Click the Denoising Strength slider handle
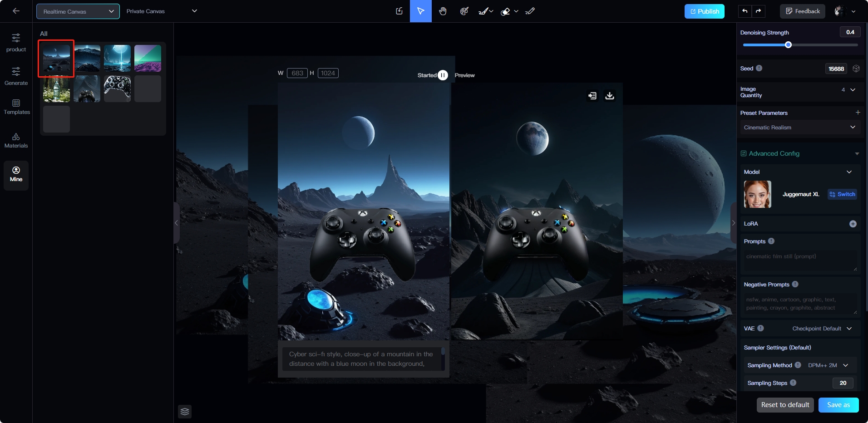The width and height of the screenshot is (868, 423). (788, 45)
